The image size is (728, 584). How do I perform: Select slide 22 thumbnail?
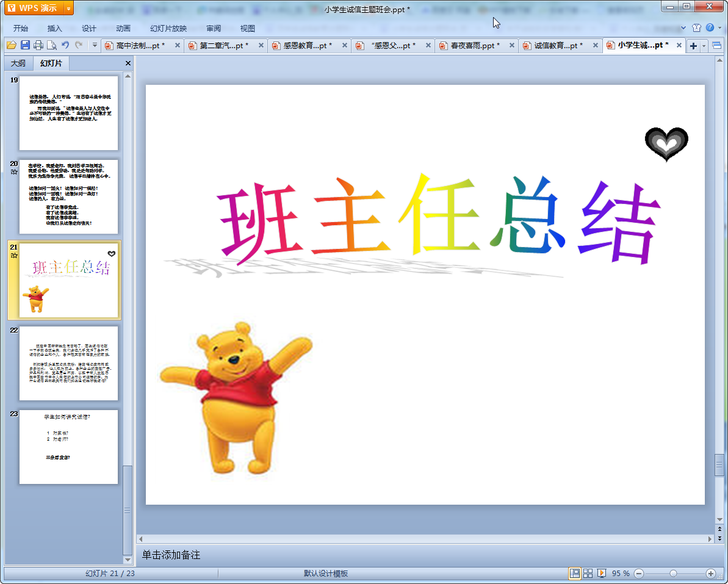(69, 363)
